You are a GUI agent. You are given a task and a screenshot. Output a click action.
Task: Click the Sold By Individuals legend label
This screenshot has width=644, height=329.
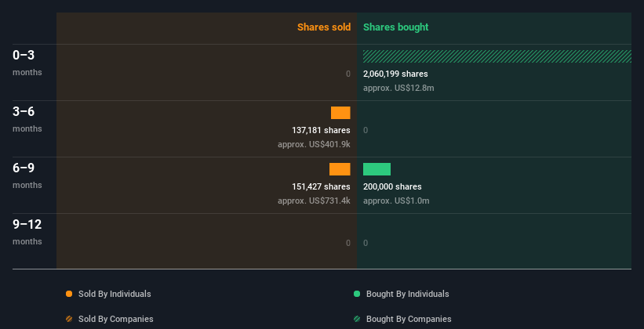click(x=115, y=294)
